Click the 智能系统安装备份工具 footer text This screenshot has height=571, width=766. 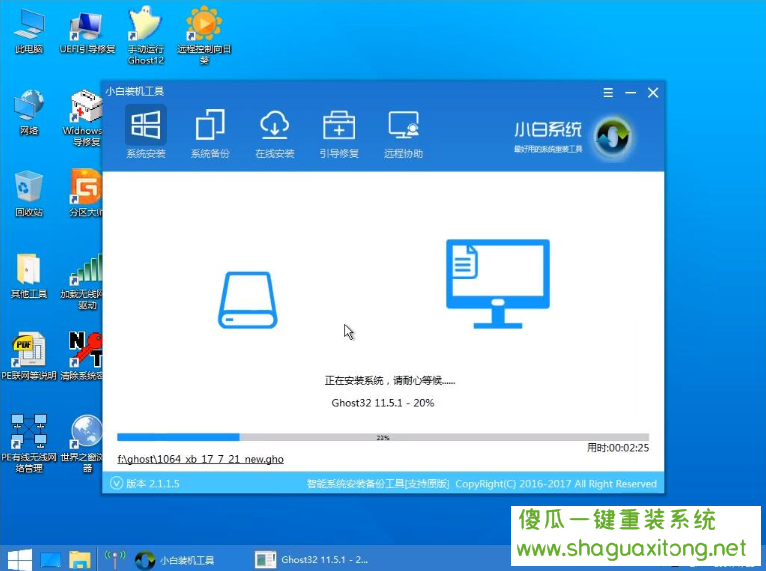(x=378, y=484)
